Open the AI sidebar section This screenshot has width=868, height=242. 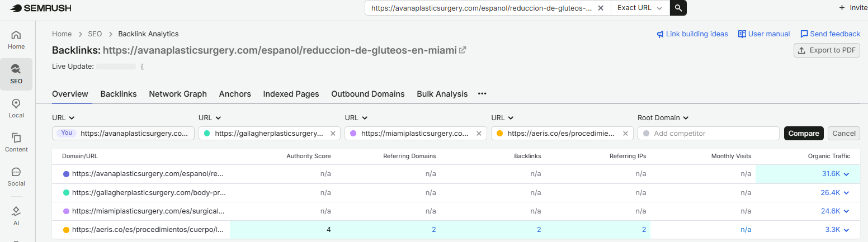click(16, 216)
